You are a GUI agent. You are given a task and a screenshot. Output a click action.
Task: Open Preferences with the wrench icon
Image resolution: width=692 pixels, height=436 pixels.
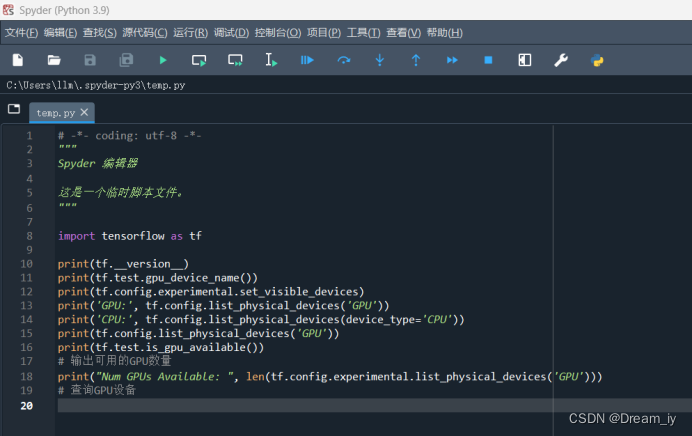click(x=561, y=60)
